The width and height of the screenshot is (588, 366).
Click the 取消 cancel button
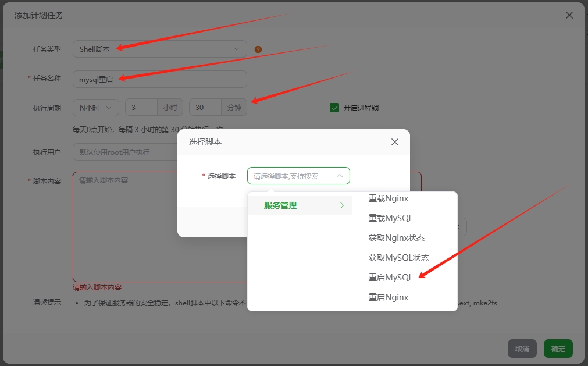[x=522, y=348]
